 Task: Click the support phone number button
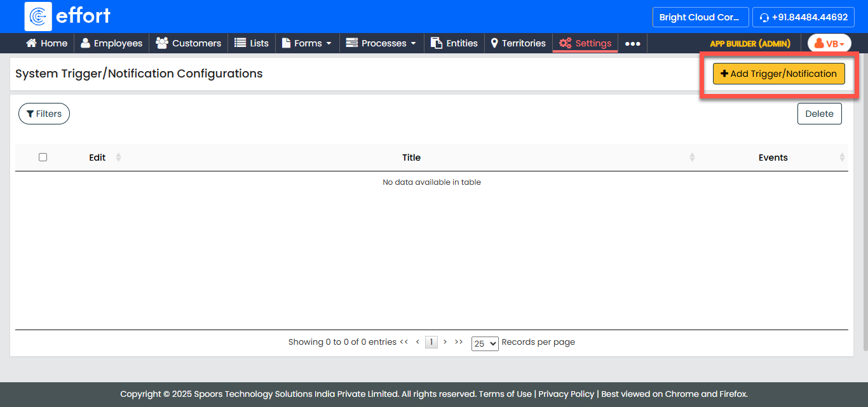803,17
